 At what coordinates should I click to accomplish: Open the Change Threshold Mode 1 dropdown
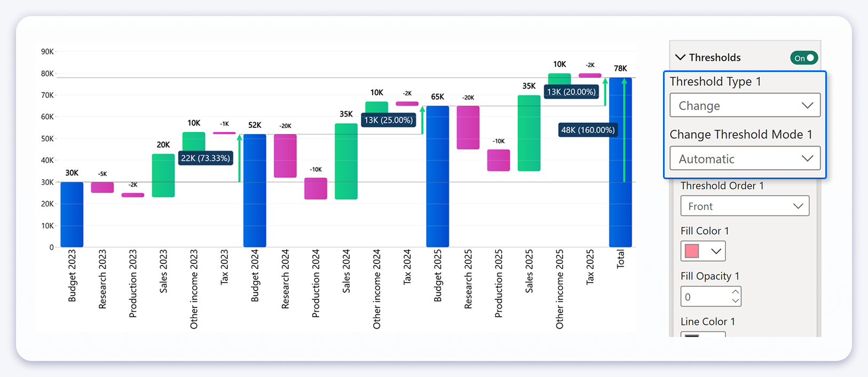pos(745,159)
